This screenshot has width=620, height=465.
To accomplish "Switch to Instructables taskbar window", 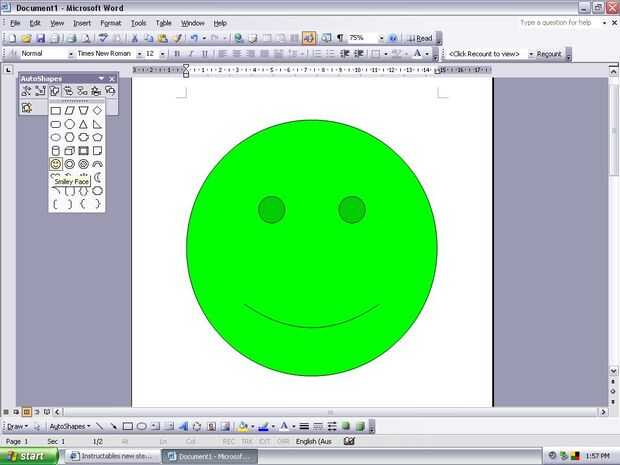I will (x=112, y=456).
